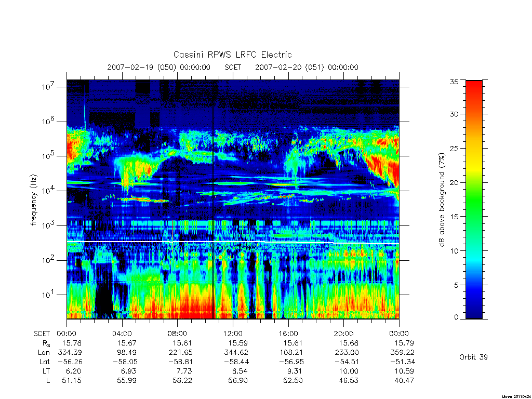Click the colorbar at the red top end
Screen dimensions: 532x399
pyautogui.click(x=474, y=83)
